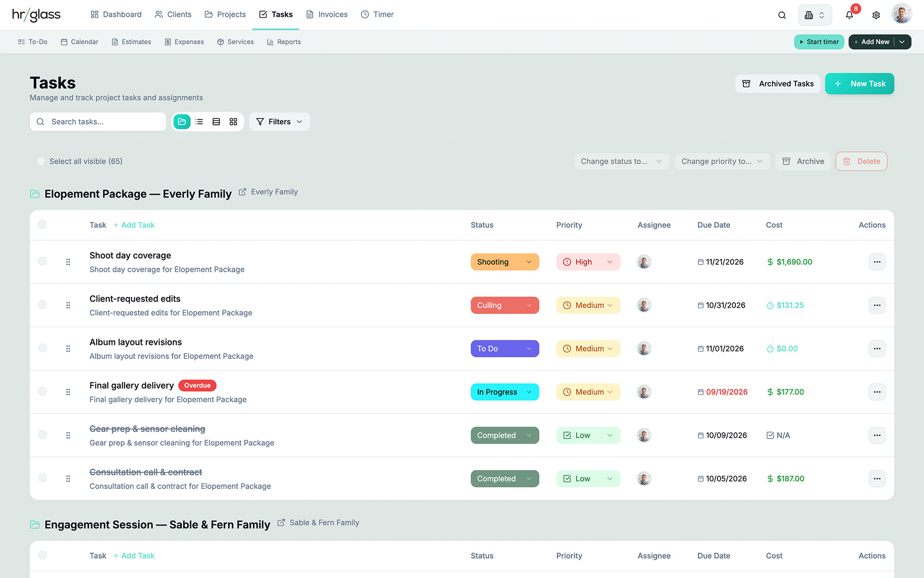Open the search icon in top bar

tap(782, 15)
